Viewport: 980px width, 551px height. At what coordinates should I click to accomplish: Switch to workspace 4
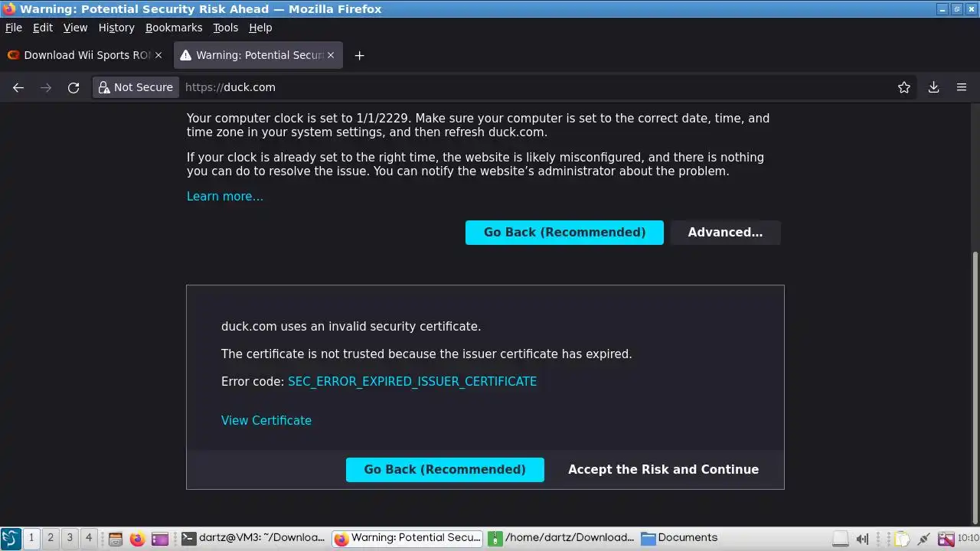tap(89, 538)
